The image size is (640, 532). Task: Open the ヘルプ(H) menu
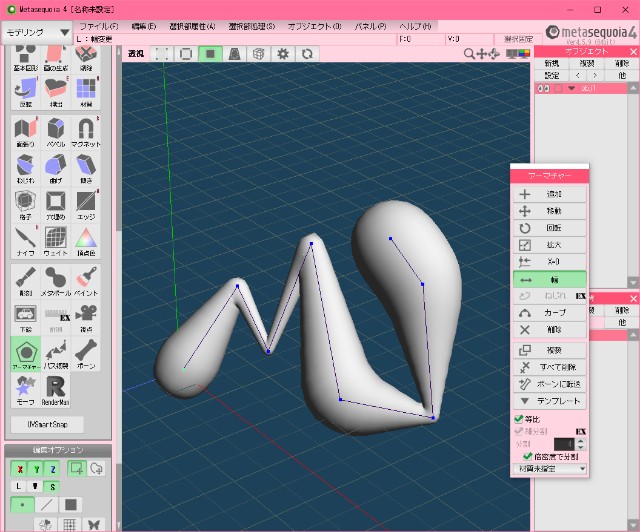[x=415, y=26]
